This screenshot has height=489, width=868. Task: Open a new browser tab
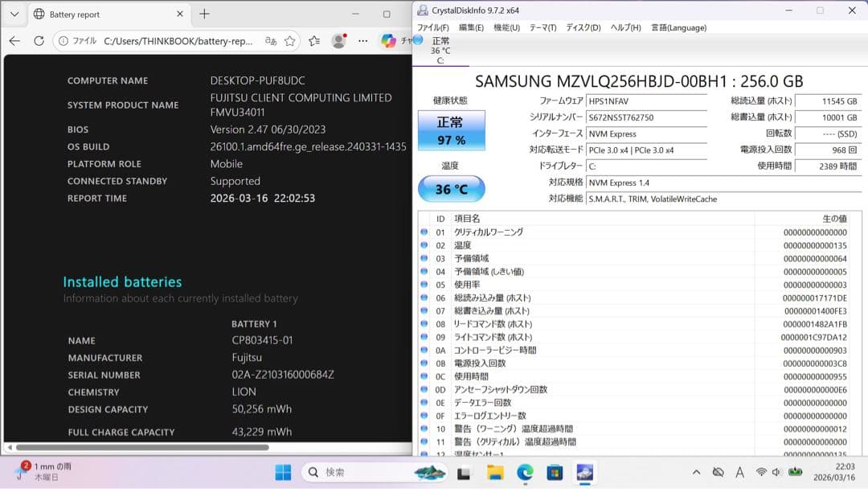[204, 14]
